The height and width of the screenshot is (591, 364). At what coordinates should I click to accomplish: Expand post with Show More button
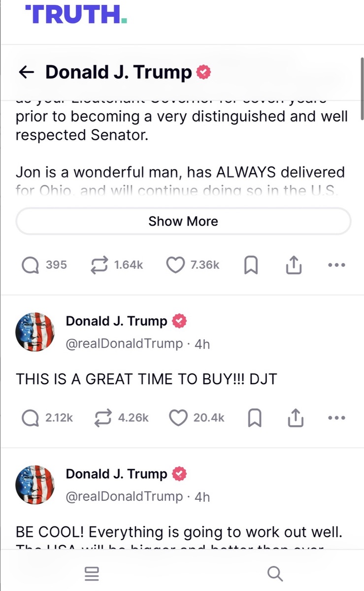tap(183, 221)
